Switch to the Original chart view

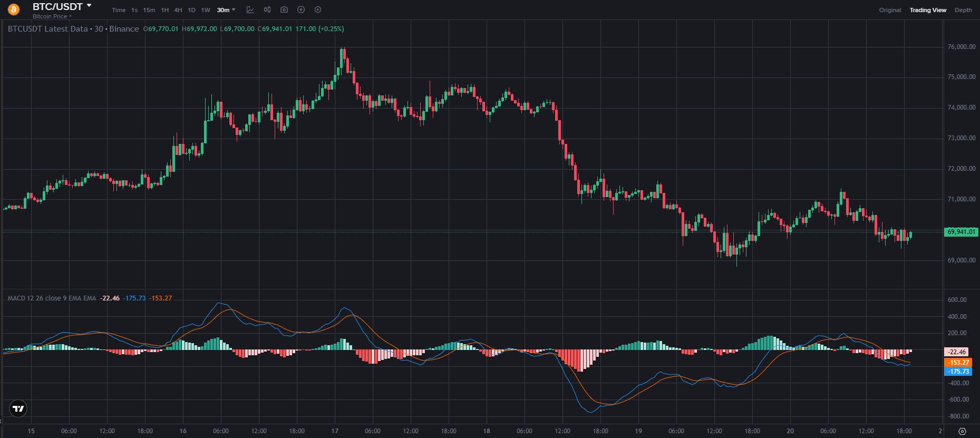[x=890, y=10]
